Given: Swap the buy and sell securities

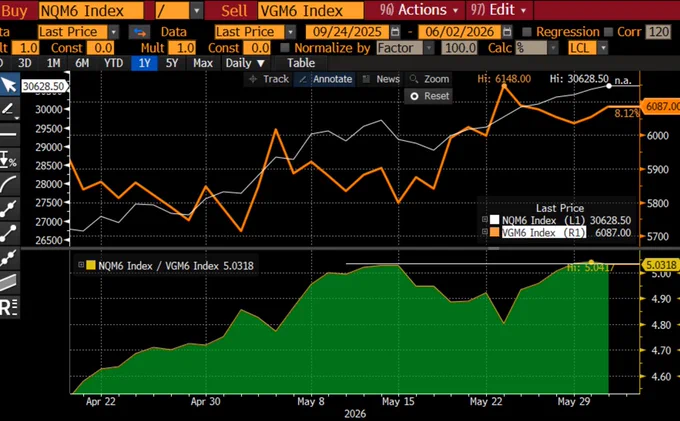Looking at the screenshot, I should point(139,32).
